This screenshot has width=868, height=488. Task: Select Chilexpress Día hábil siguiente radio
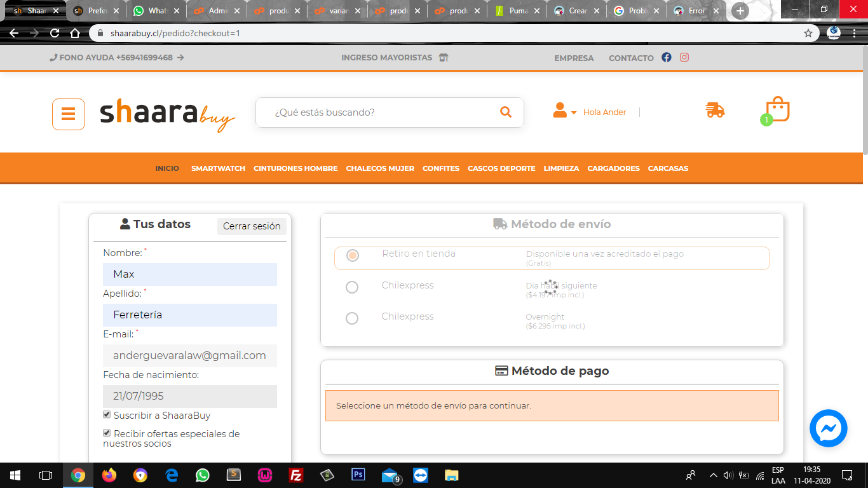tap(352, 287)
